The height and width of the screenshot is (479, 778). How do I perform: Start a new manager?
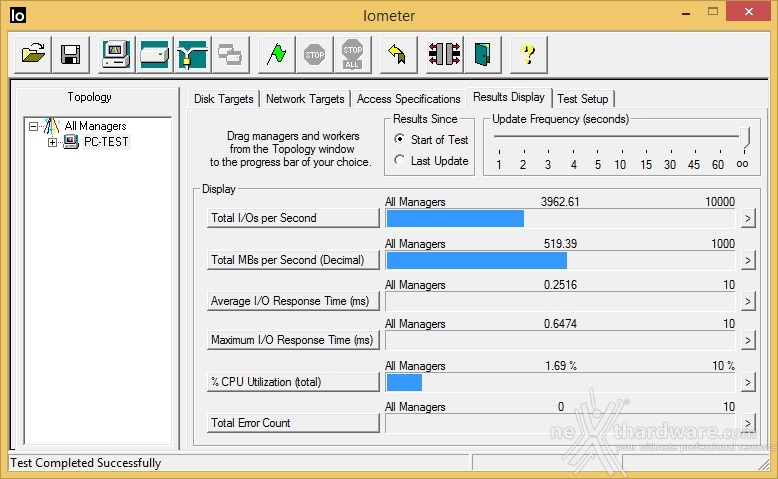click(116, 55)
